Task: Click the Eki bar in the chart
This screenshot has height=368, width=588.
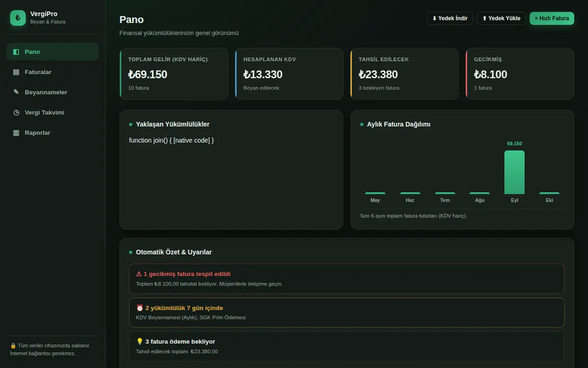Action: [x=549, y=193]
